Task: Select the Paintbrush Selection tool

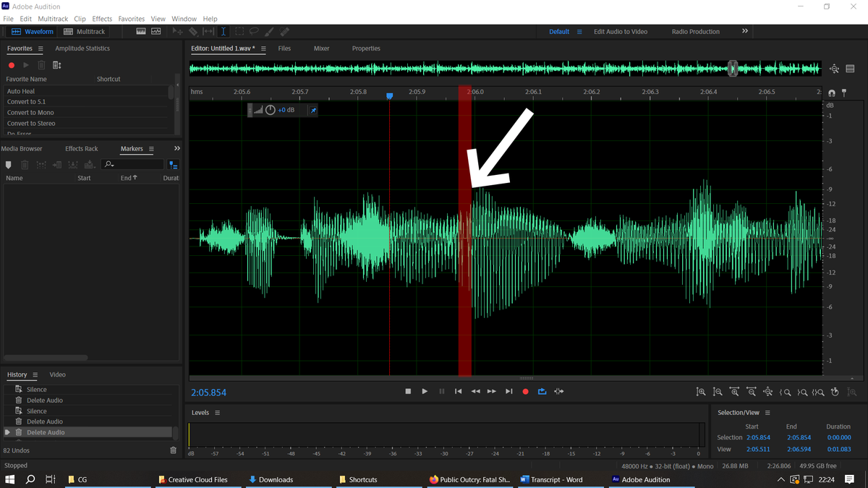Action: click(269, 32)
